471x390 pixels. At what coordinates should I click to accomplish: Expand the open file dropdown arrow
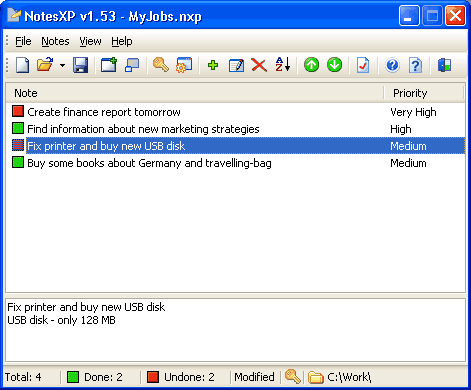[x=62, y=65]
